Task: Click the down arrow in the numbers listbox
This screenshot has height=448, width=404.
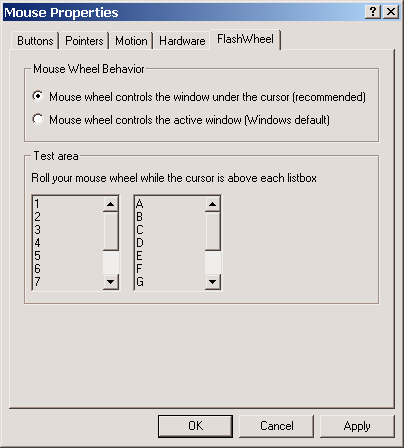Action: click(x=111, y=282)
